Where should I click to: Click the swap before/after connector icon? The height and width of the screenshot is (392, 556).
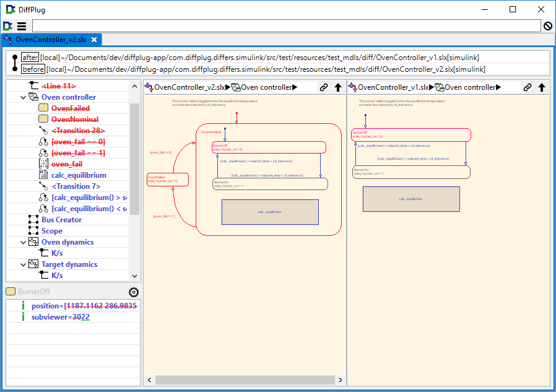tap(14, 63)
